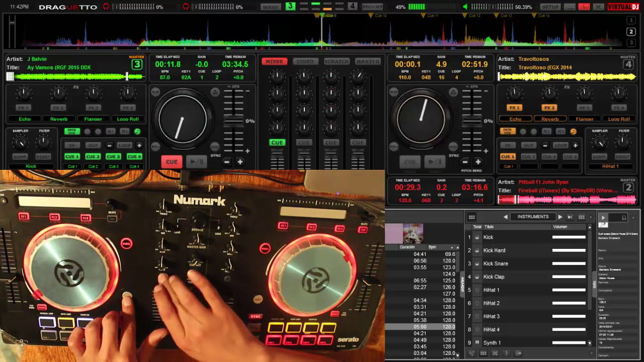
Task: Open HiHat 1 sampler selector on right deck
Action: click(610, 166)
